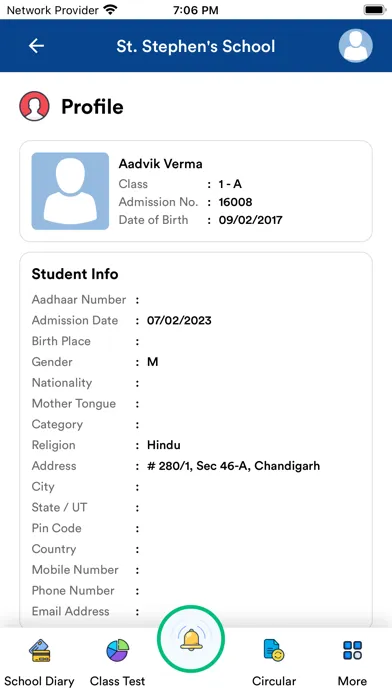Tap the address # 280/1, Sec 46-A, Chandigarh
392x696 pixels.
point(234,466)
